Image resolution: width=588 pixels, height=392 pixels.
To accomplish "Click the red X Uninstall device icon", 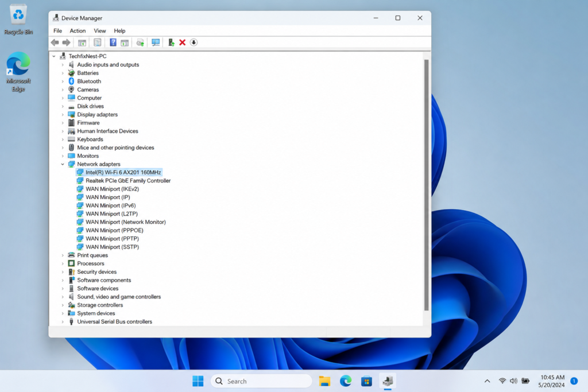I will tap(182, 42).
